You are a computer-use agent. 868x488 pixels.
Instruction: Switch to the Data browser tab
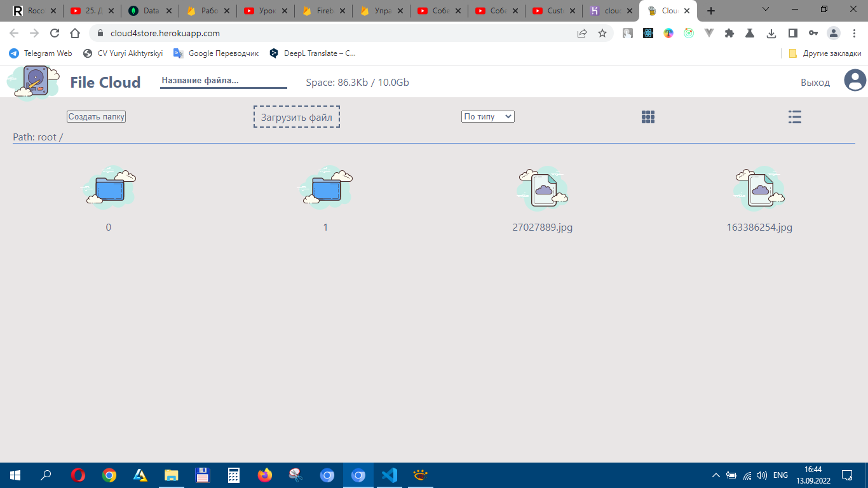pos(150,11)
